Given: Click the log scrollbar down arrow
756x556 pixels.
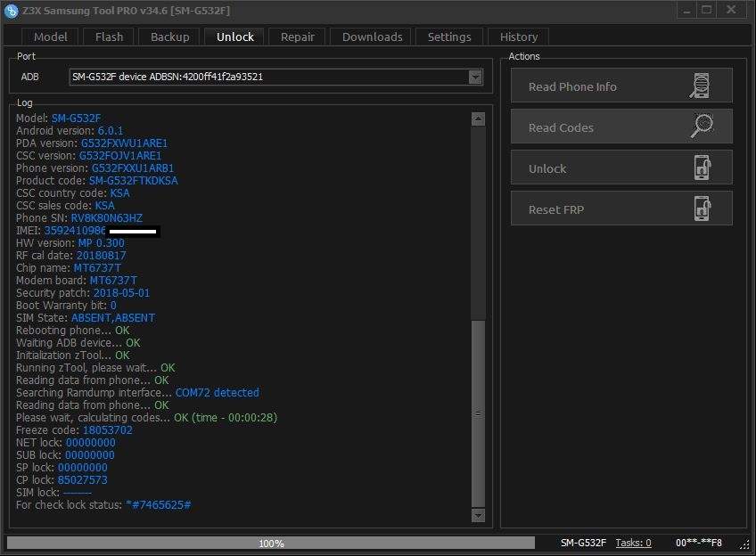Looking at the screenshot, I should tap(478, 516).
